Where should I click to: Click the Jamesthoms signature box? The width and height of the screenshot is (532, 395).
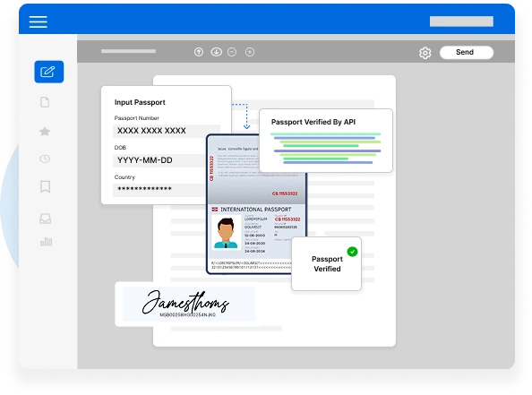click(188, 304)
